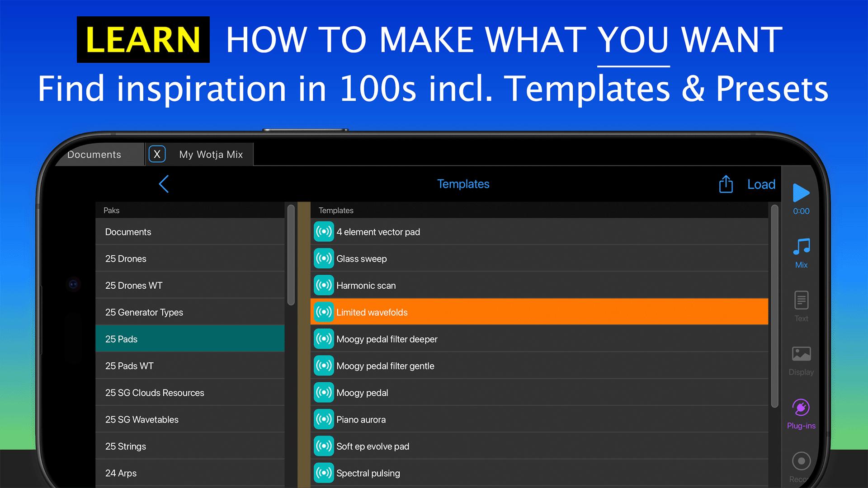Tap icon beside Moogy pedal filter gentle
The width and height of the screenshot is (868, 488).
[x=324, y=366]
